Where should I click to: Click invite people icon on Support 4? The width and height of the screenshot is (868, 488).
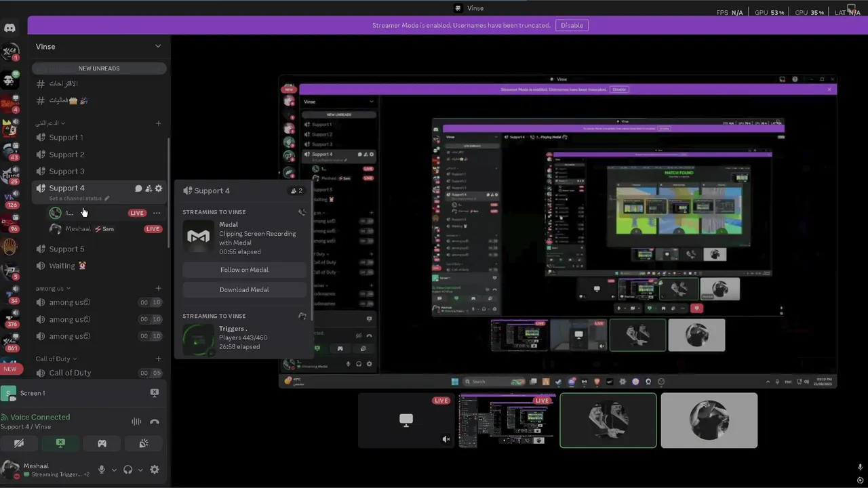pos(149,188)
